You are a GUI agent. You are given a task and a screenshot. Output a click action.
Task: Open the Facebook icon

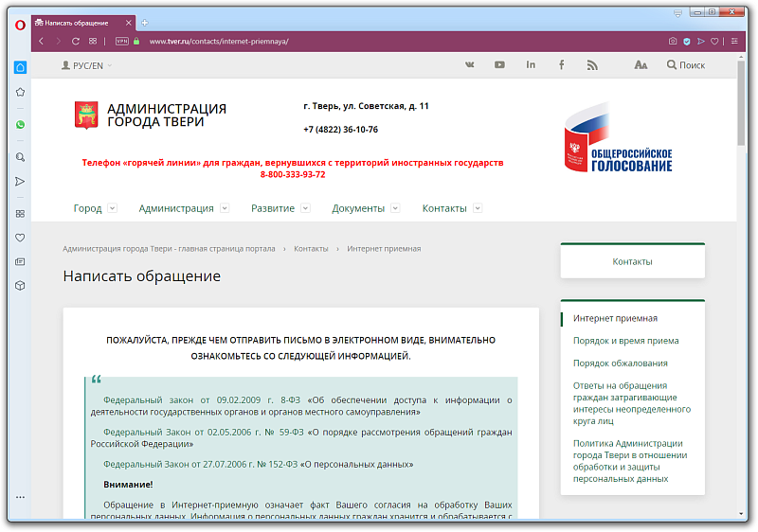(x=561, y=64)
